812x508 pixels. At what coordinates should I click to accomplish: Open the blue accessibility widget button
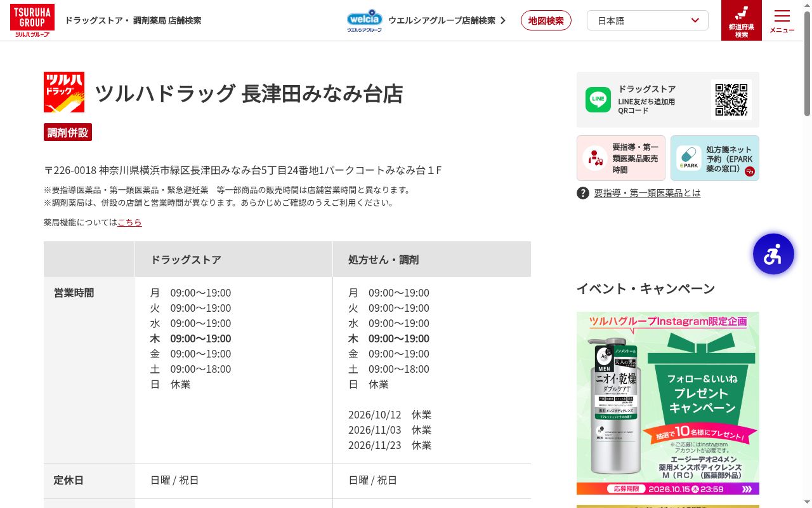[x=773, y=254]
